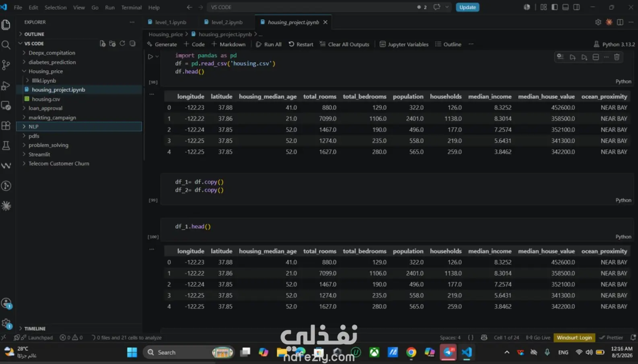638x364 pixels.
Task: Open the Testing flask view
Action: (6, 146)
